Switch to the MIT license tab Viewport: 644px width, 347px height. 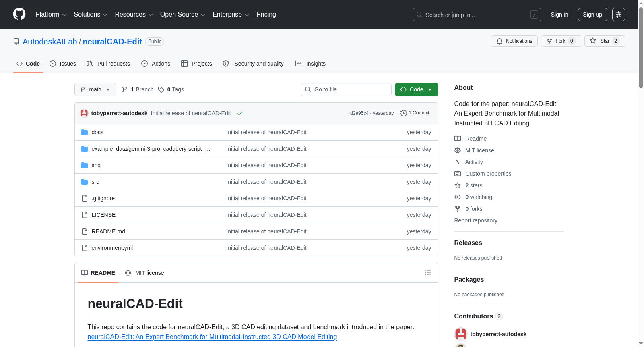click(x=144, y=273)
